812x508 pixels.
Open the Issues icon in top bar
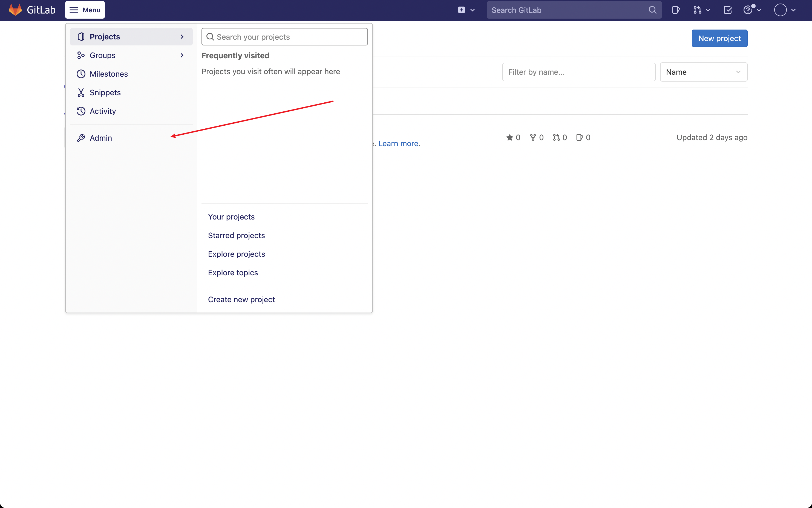click(676, 10)
